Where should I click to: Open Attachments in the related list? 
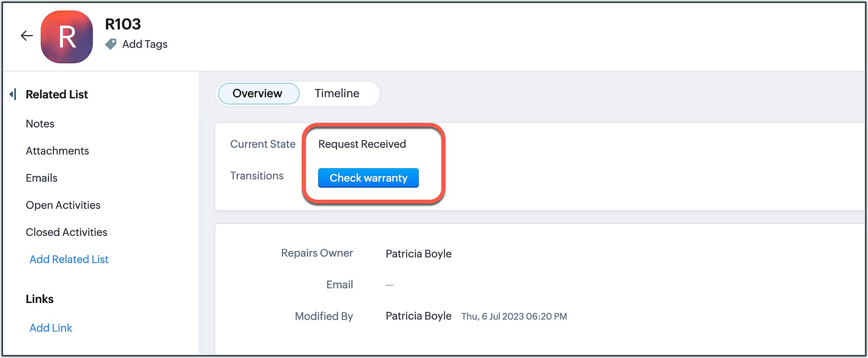pyautogui.click(x=57, y=151)
